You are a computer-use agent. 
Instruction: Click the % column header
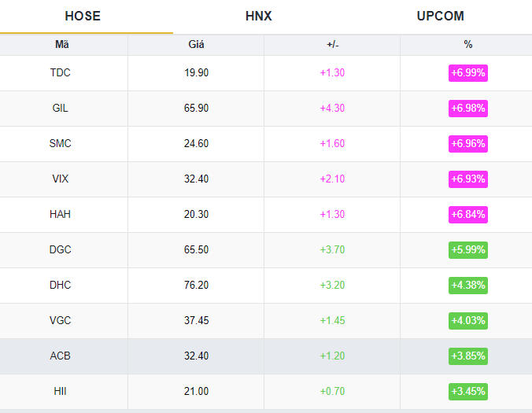click(468, 44)
